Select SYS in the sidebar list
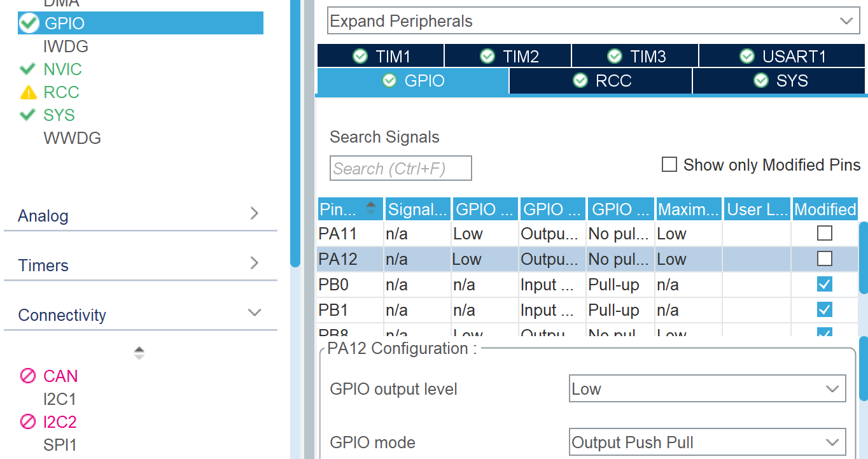The width and height of the screenshot is (868, 459). pyautogui.click(x=59, y=115)
